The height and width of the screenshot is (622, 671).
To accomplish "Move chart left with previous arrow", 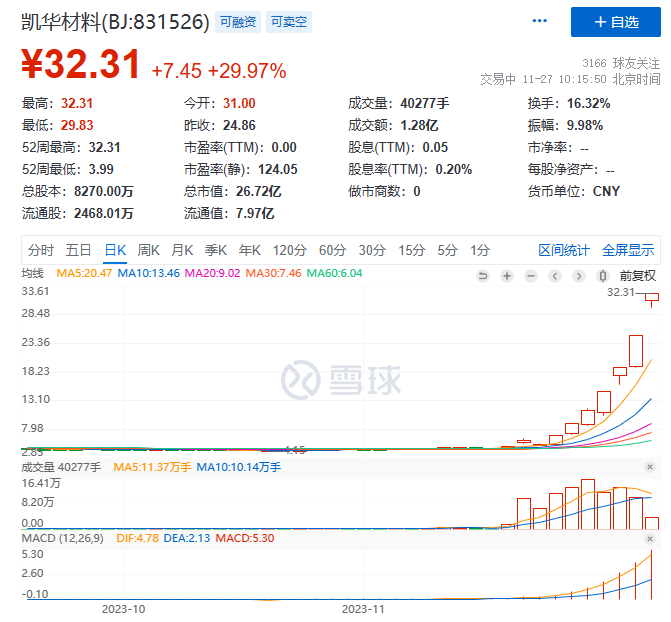I will coord(555,276).
